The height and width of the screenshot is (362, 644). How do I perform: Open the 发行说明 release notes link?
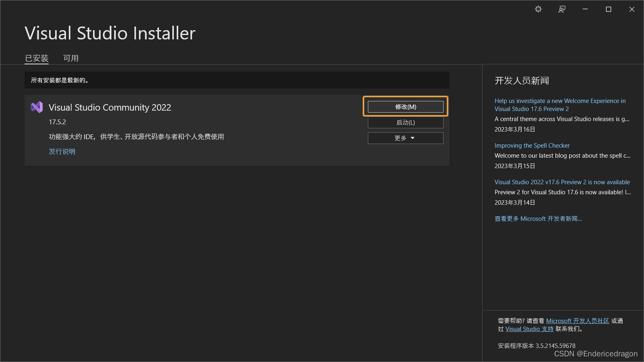[x=62, y=151]
